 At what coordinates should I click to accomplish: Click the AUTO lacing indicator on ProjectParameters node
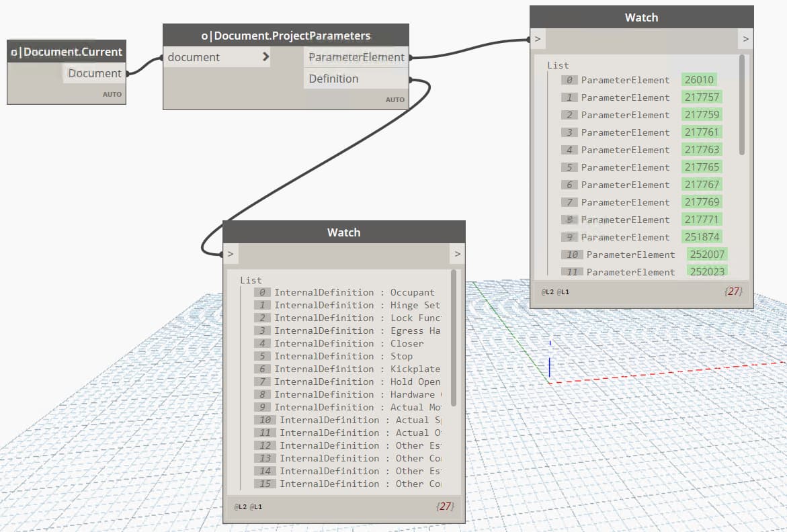[x=395, y=99]
